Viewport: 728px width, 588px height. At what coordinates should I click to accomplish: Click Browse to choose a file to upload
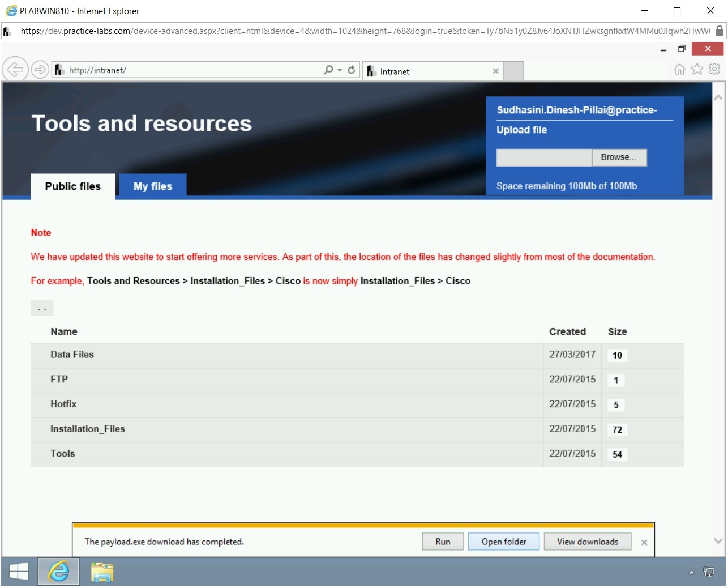[619, 157]
